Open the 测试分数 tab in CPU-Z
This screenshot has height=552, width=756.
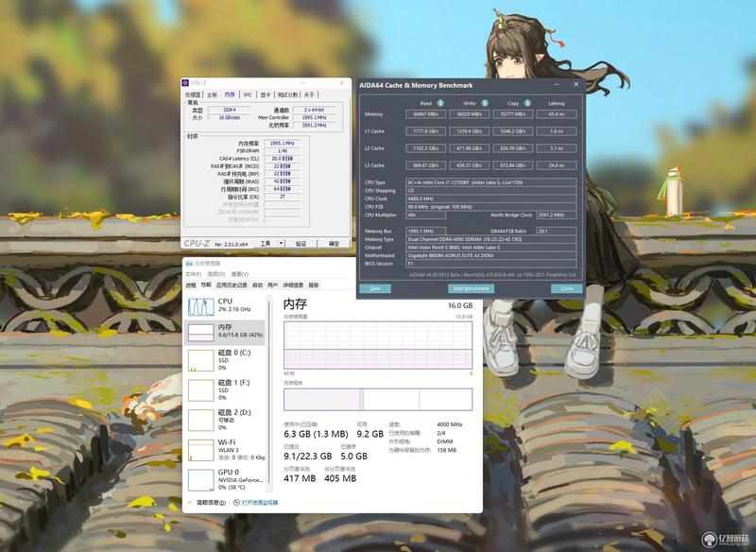click(287, 95)
